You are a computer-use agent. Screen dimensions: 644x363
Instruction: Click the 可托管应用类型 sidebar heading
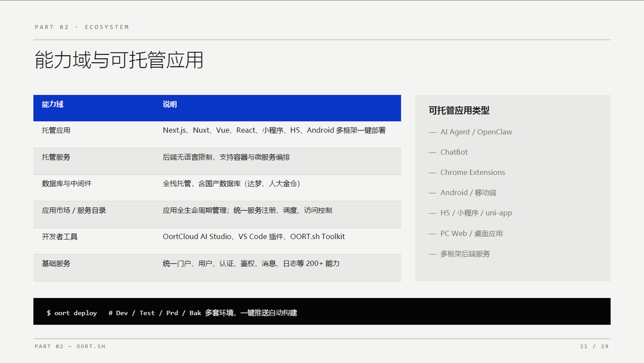[459, 110]
